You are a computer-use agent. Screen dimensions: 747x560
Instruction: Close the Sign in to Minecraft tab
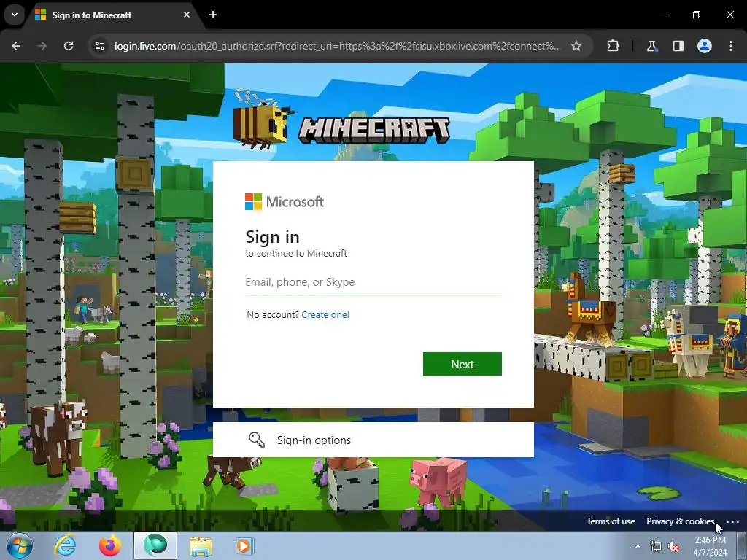(187, 15)
